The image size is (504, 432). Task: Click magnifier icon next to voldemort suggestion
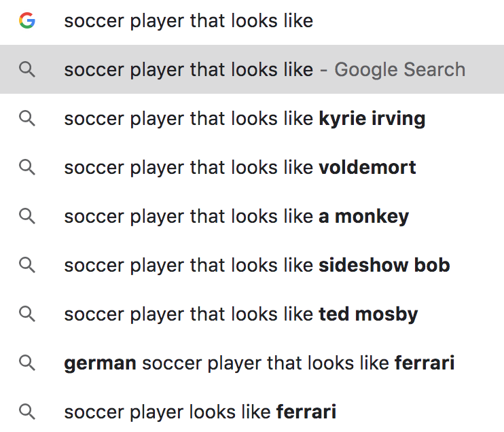click(27, 168)
